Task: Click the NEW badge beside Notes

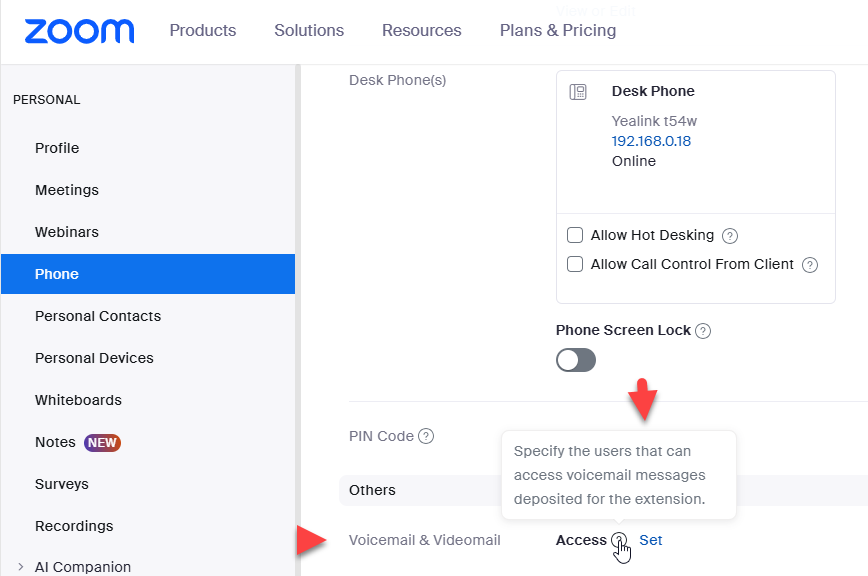Action: click(103, 442)
